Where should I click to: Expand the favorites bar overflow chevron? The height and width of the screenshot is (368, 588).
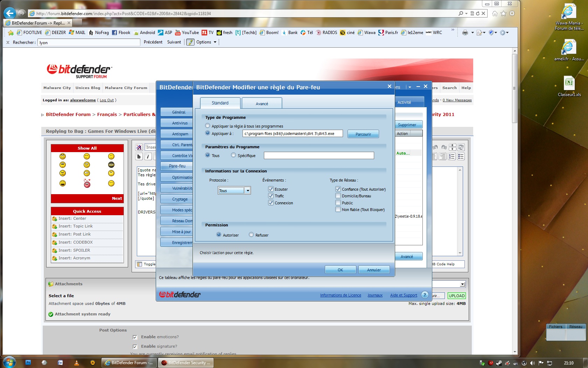click(x=453, y=30)
